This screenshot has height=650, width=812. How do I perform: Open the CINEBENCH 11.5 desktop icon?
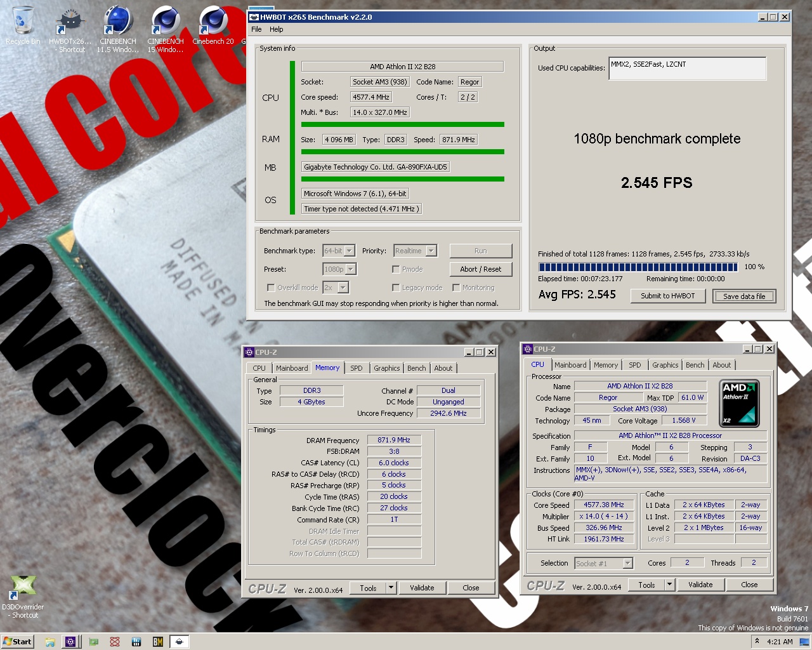coord(118,29)
